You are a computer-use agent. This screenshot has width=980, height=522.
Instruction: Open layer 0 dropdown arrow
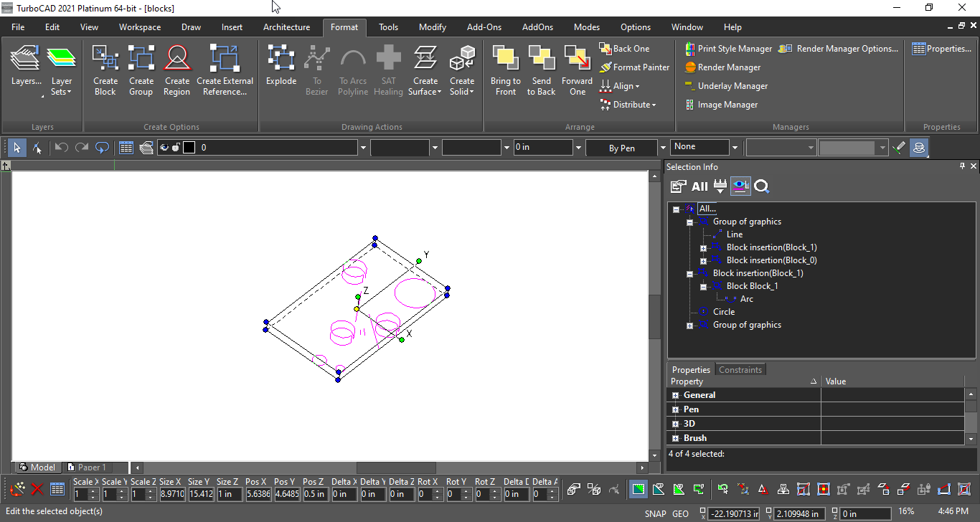363,148
